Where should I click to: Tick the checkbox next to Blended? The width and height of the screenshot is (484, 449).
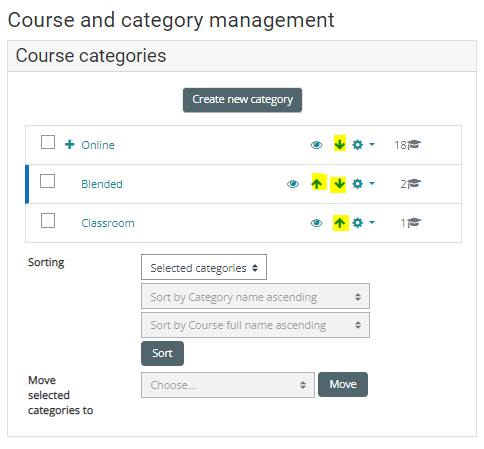[47, 181]
